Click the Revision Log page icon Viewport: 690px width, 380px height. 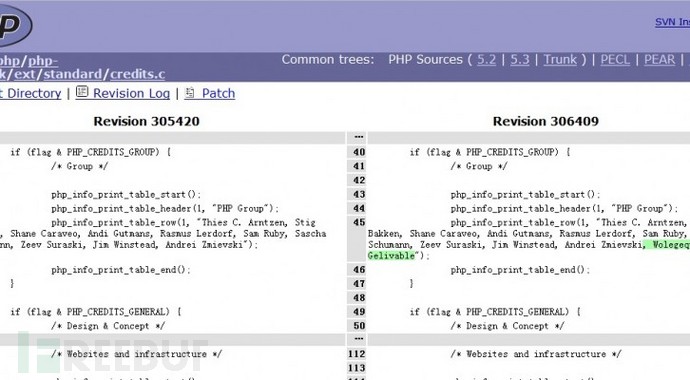(82, 92)
